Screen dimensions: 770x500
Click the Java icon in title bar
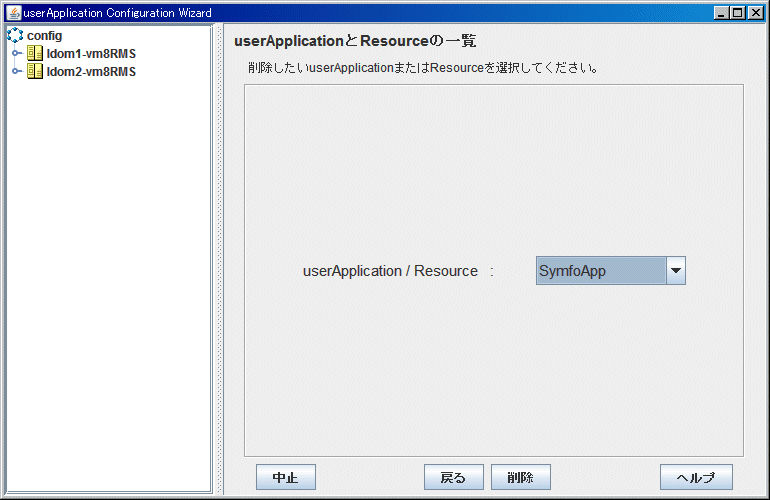point(14,13)
